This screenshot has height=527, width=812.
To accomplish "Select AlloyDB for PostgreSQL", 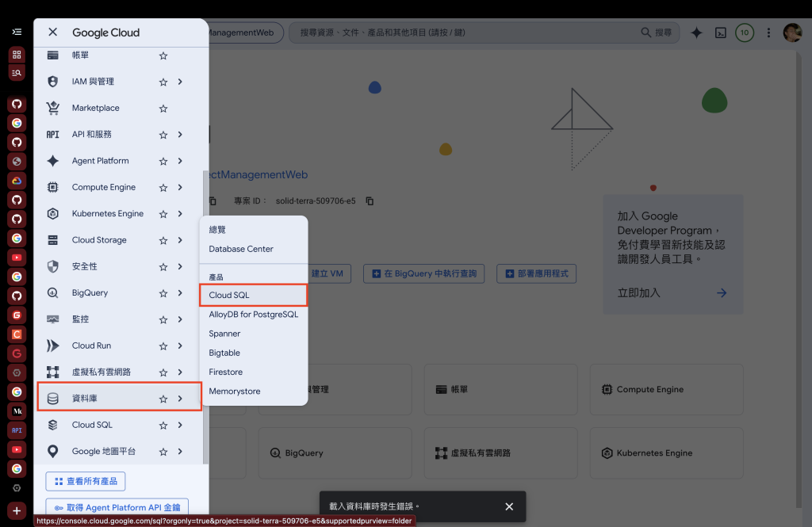I will click(x=254, y=315).
